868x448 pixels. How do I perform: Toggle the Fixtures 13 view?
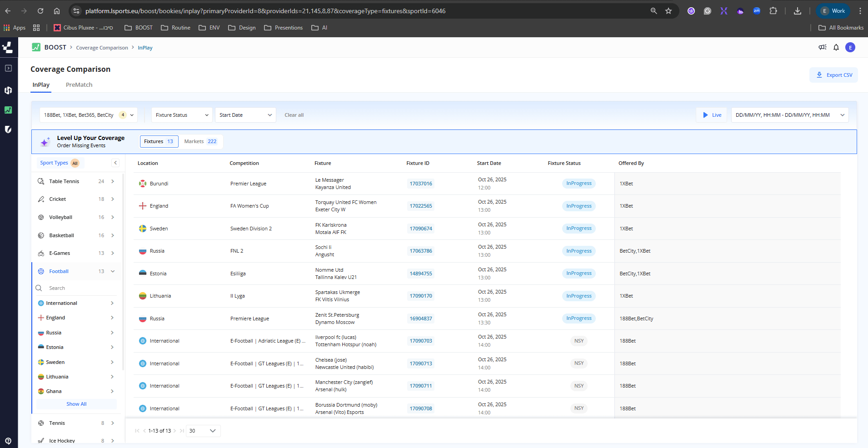click(x=159, y=141)
